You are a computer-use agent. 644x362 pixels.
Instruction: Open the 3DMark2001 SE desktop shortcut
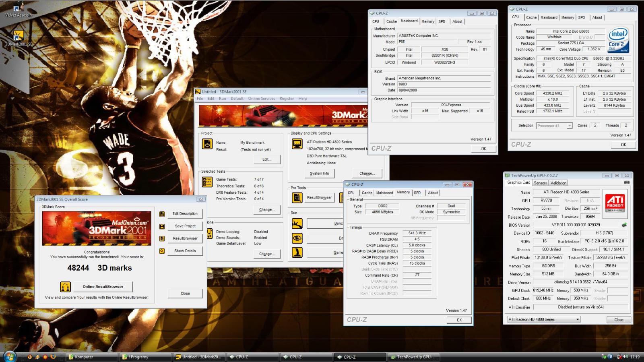click(19, 38)
